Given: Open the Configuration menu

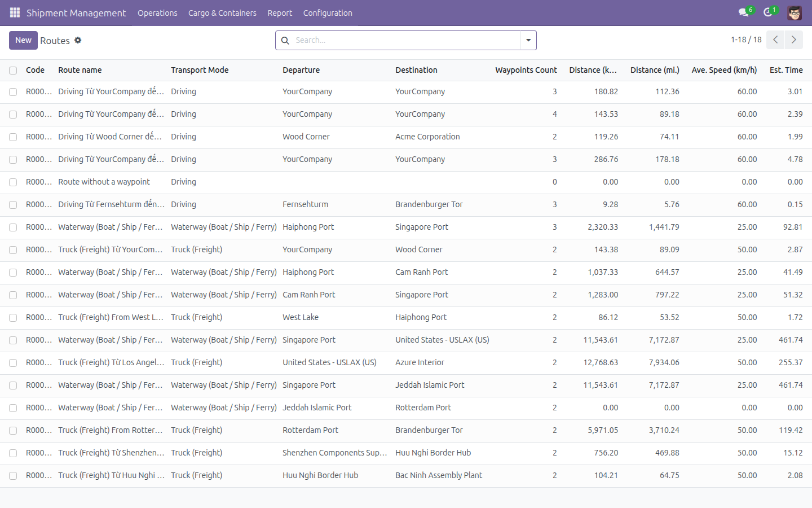Looking at the screenshot, I should point(328,13).
